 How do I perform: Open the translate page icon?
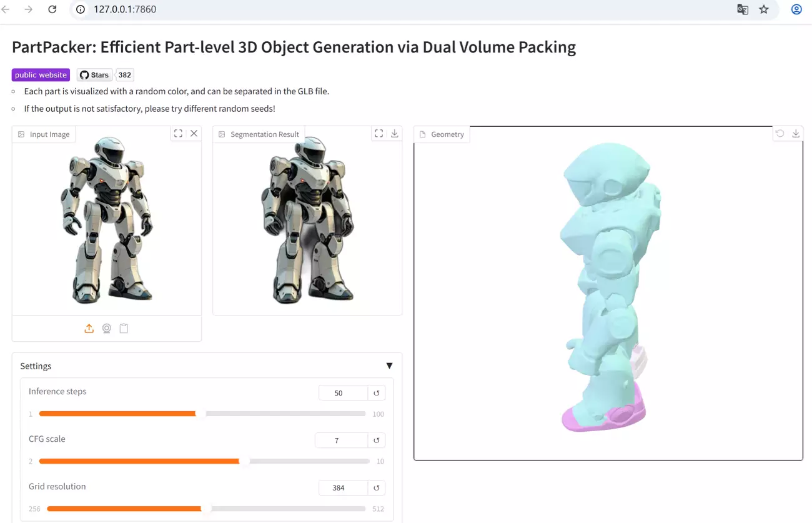[743, 9]
